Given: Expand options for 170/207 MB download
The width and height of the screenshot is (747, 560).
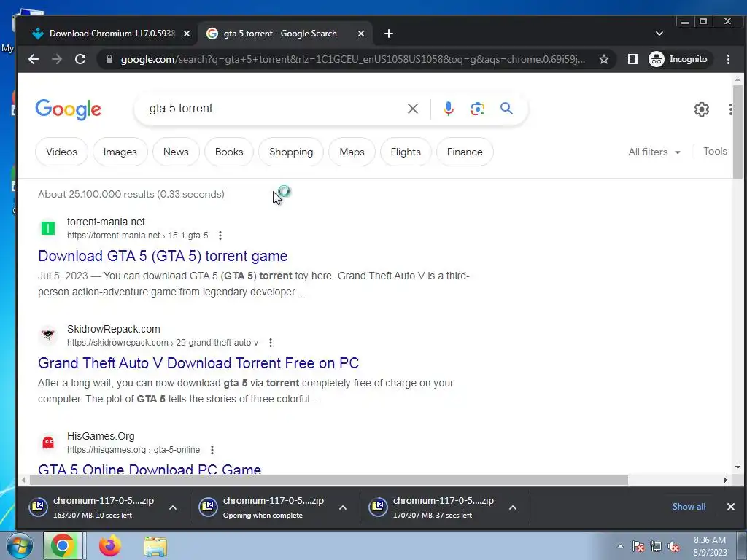Looking at the screenshot, I should pyautogui.click(x=513, y=507).
